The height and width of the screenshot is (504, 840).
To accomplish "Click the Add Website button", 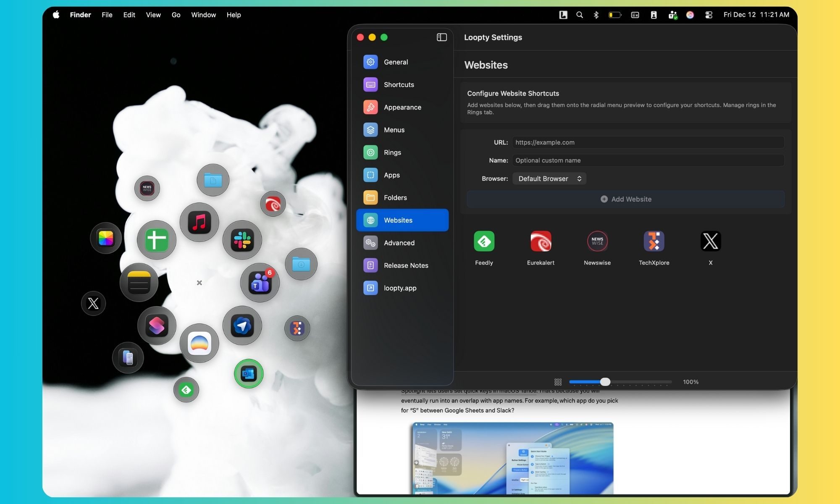I will 625,199.
